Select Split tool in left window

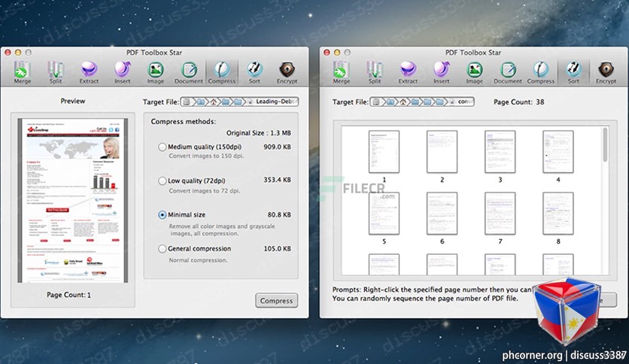pos(56,72)
